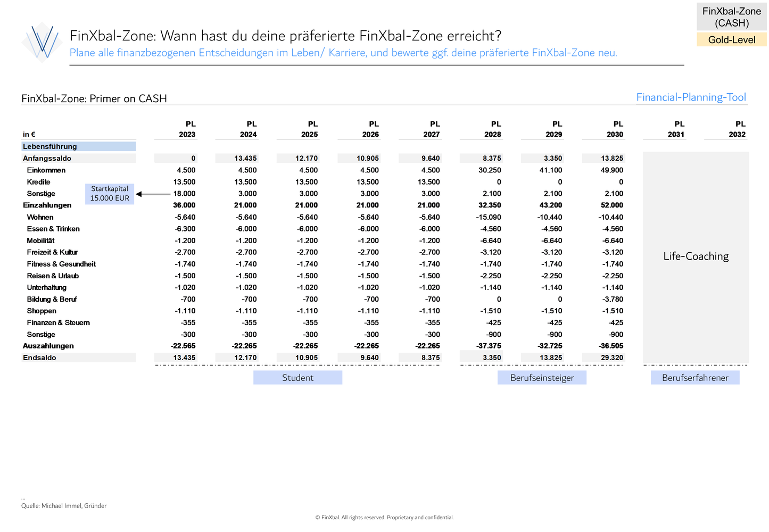The height and width of the screenshot is (532, 769).
Task: Click the Wohnen row label
Action: 40,217
